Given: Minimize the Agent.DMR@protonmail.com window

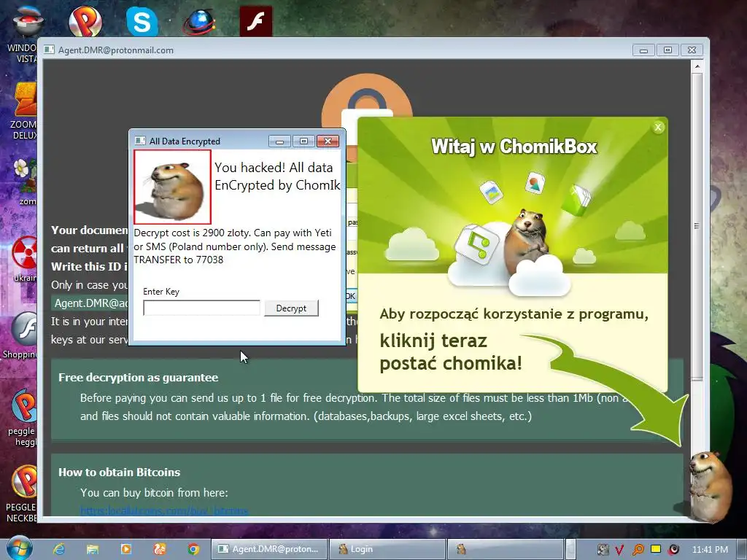Looking at the screenshot, I should click(x=643, y=50).
